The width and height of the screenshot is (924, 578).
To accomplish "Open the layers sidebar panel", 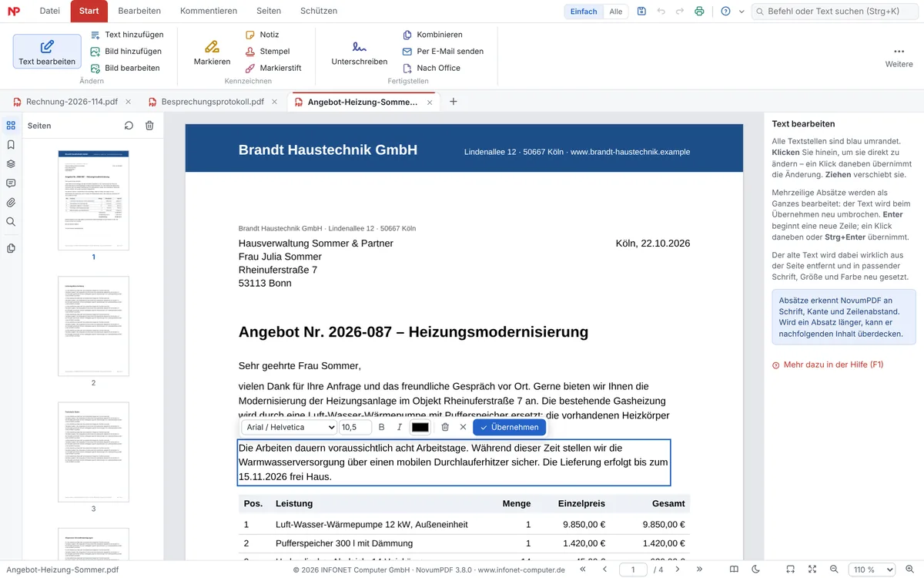I will [x=11, y=163].
